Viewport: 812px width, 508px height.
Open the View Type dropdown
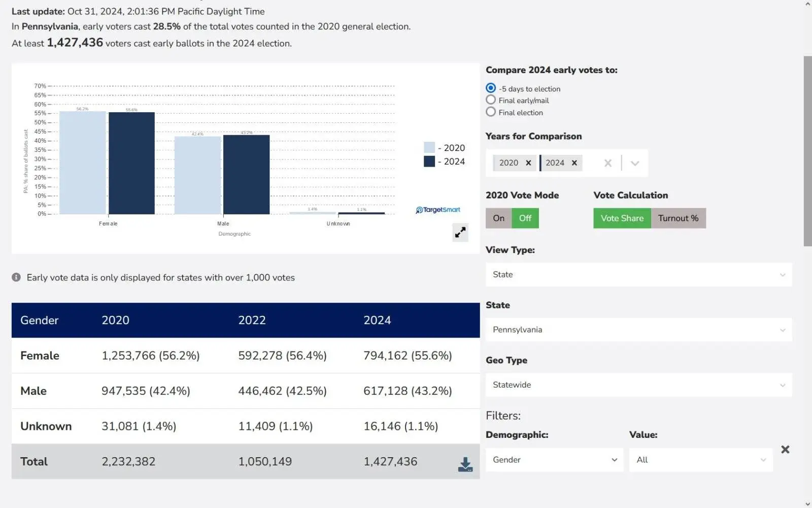638,275
